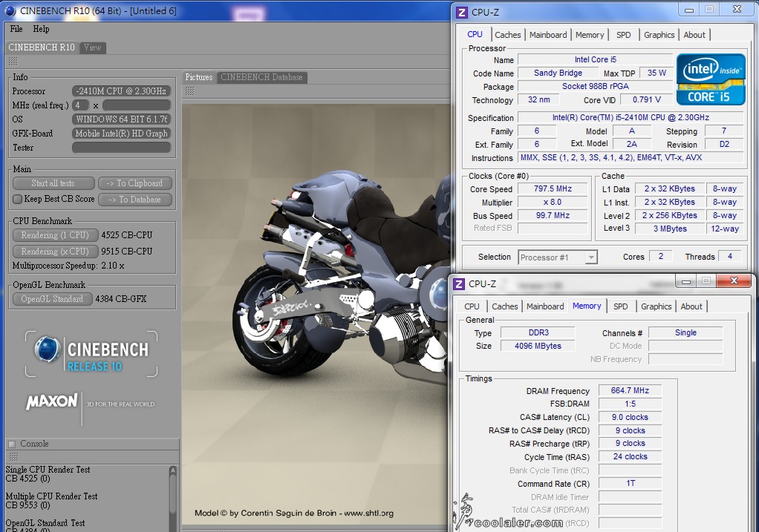The width and height of the screenshot is (759, 532).
Task: Run the OpenGL Standard benchmark
Action: 52,299
